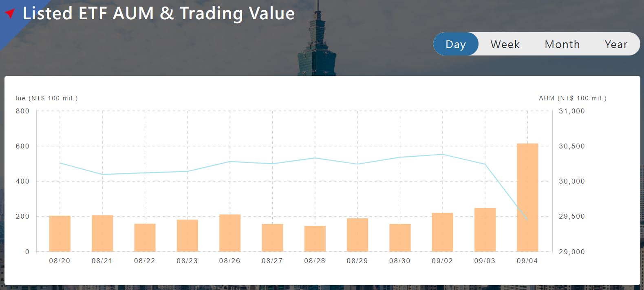
Task: Click the 08/30 trading value bar
Action: pyautogui.click(x=400, y=238)
